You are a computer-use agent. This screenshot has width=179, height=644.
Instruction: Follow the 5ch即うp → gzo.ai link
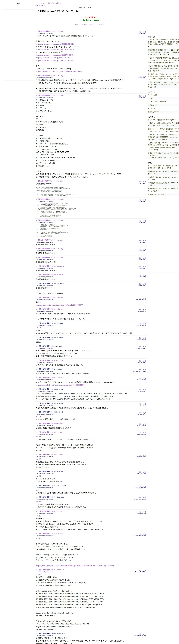91,20
